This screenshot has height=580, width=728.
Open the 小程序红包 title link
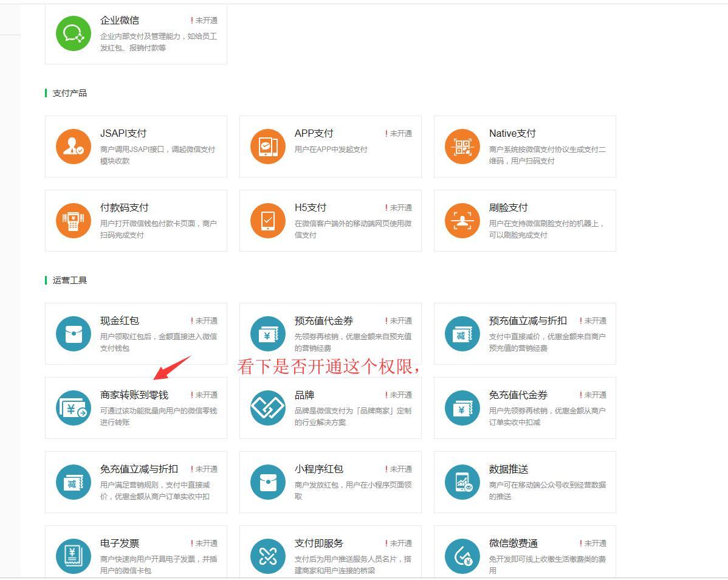tap(318, 469)
